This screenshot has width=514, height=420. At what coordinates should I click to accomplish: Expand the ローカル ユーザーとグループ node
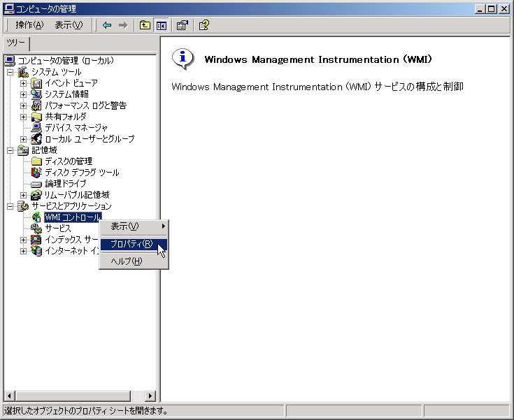point(23,139)
